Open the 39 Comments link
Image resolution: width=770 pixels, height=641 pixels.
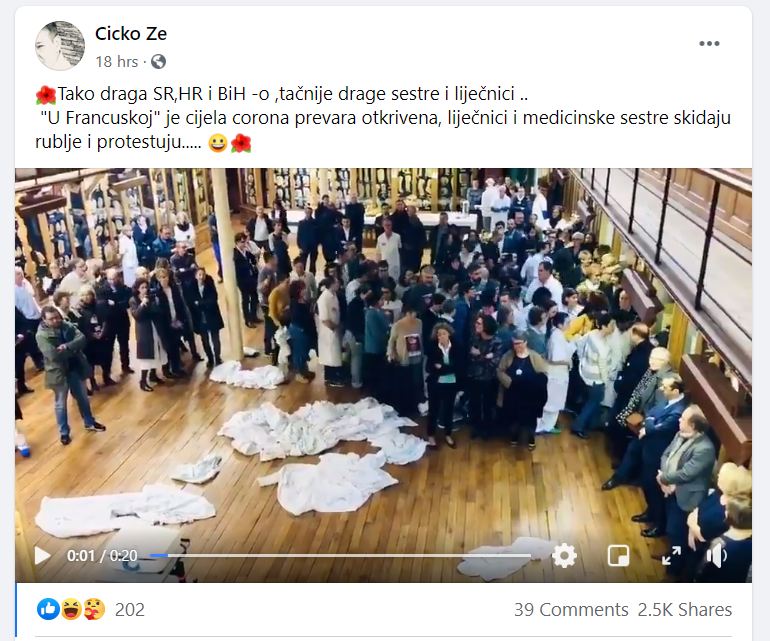coord(571,610)
